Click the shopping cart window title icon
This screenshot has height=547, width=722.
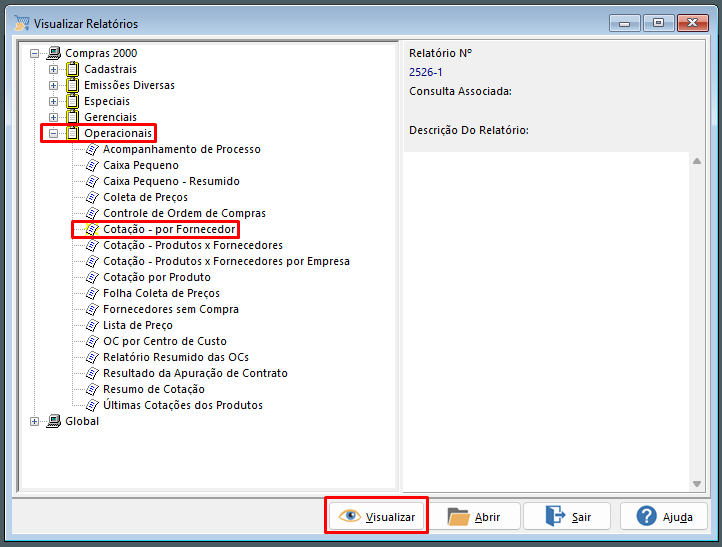(x=22, y=23)
